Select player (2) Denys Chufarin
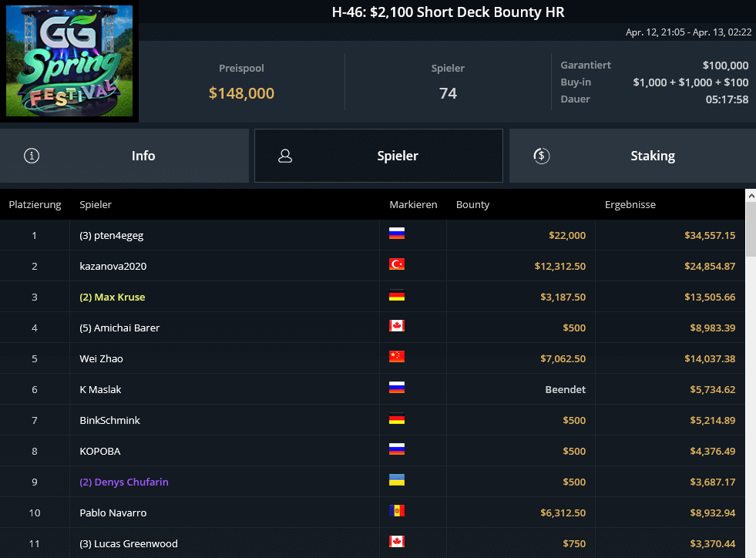756x558 pixels. coord(124,482)
